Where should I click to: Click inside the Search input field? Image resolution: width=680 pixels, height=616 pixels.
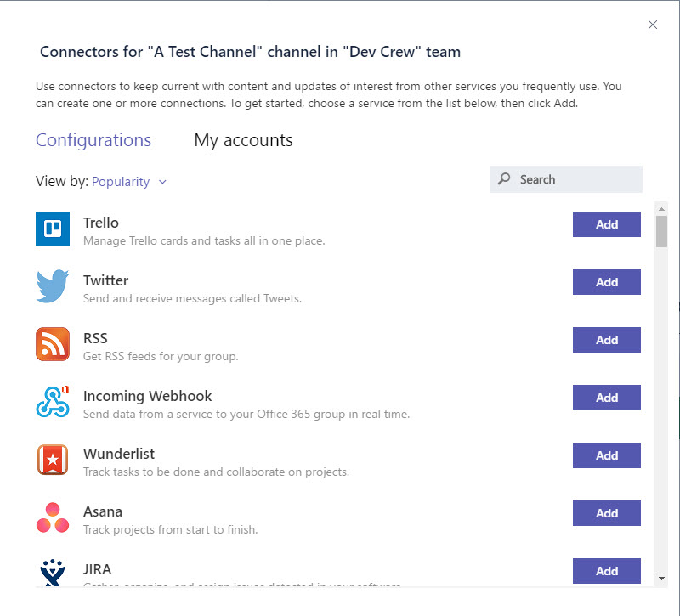(565, 179)
